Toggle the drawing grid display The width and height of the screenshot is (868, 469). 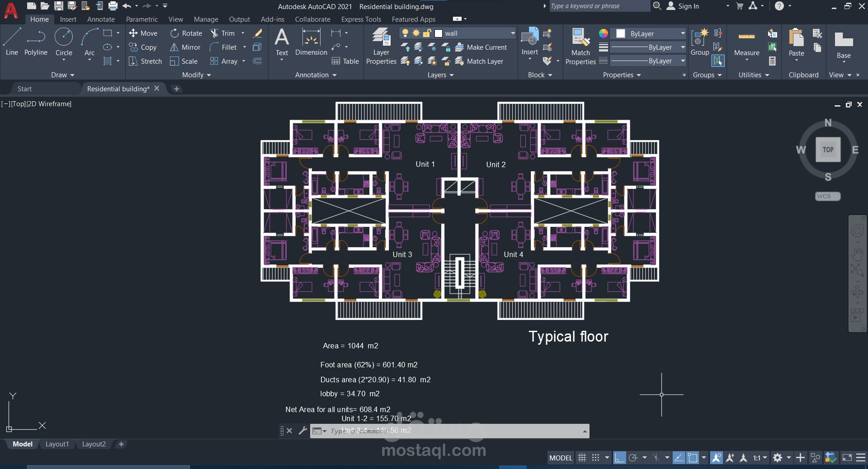point(582,458)
